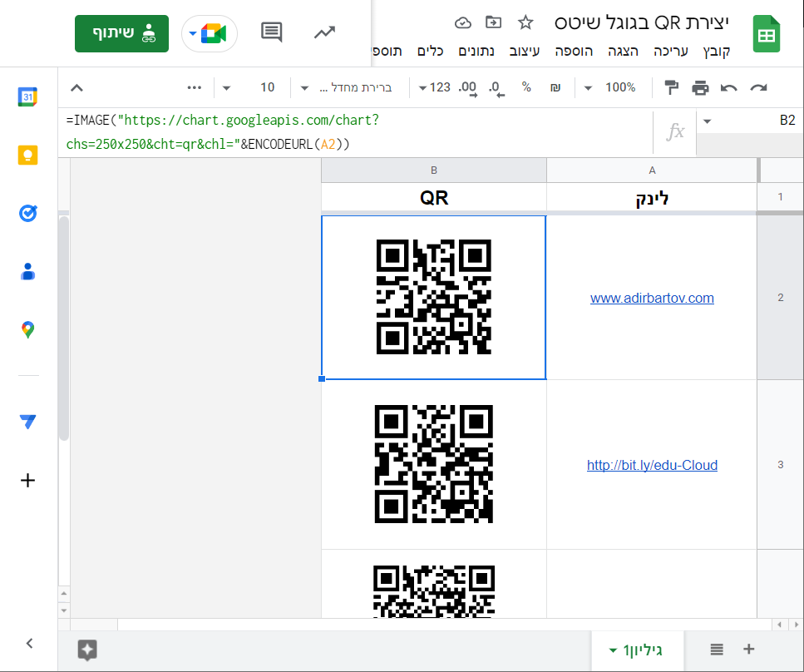This screenshot has width=804, height=672.
Task: Open the blue add-on icon in side panel
Action: point(27,422)
